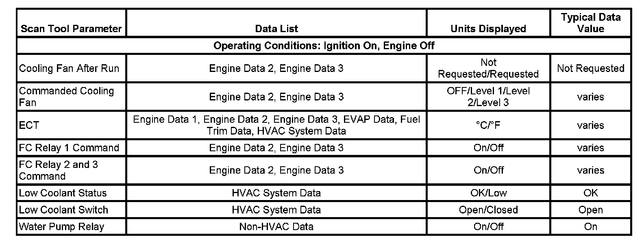Click the Non-HVAC Data cell
644x248 pixels.
coord(276,226)
